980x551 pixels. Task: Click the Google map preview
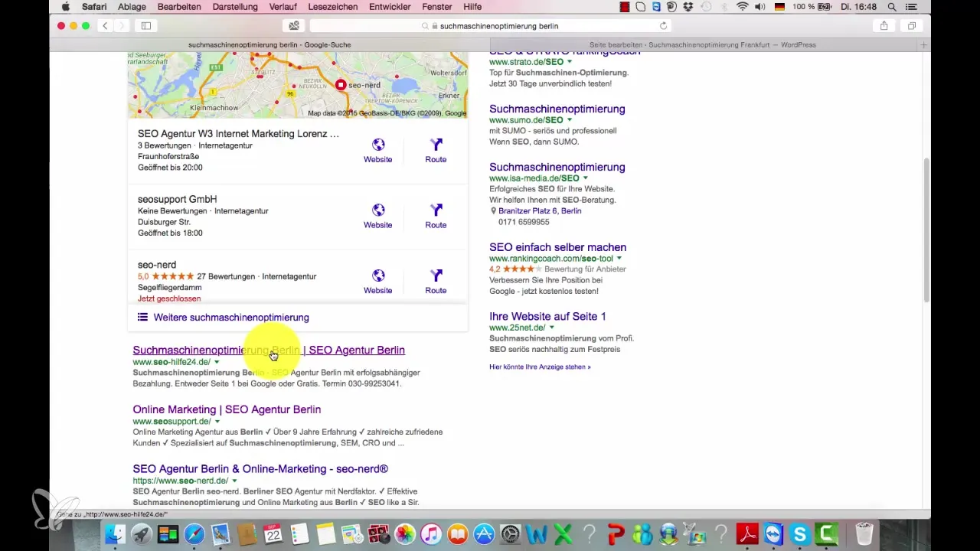pos(298,85)
